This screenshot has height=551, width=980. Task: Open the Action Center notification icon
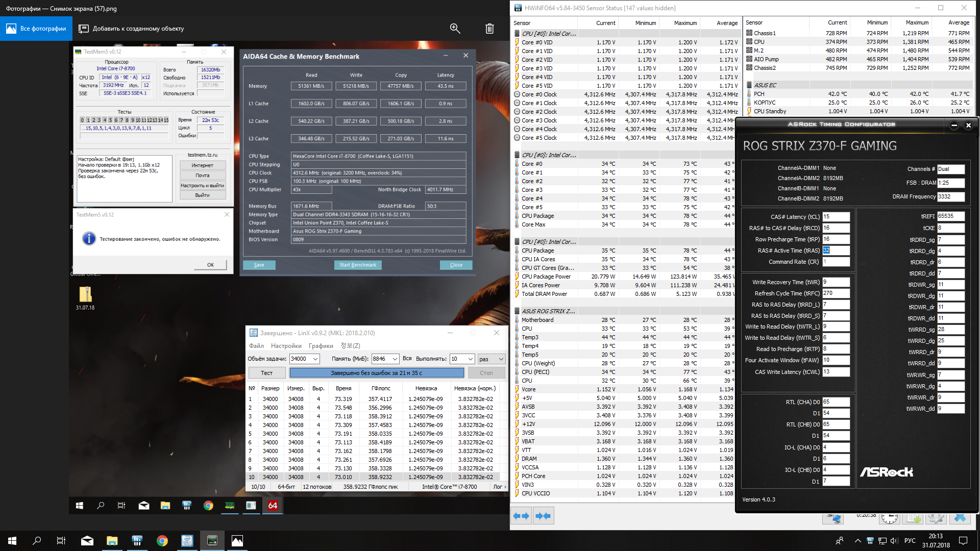tap(963, 541)
